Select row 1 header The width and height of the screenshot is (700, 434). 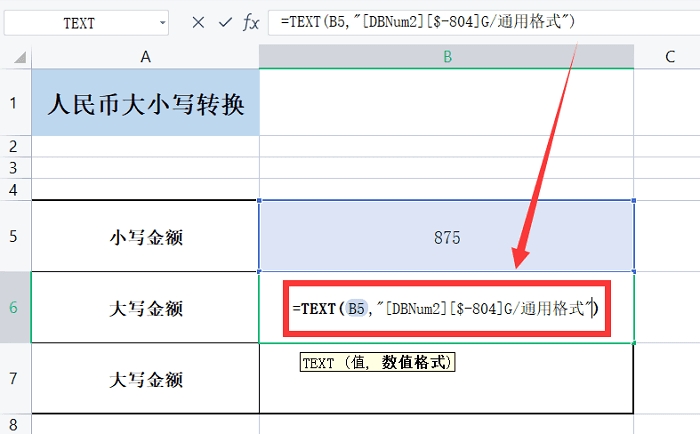[x=15, y=103]
